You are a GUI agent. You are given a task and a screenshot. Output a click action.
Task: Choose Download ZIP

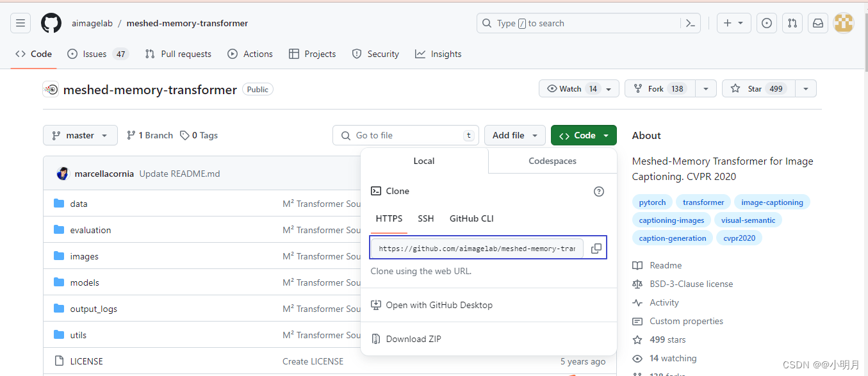point(406,339)
